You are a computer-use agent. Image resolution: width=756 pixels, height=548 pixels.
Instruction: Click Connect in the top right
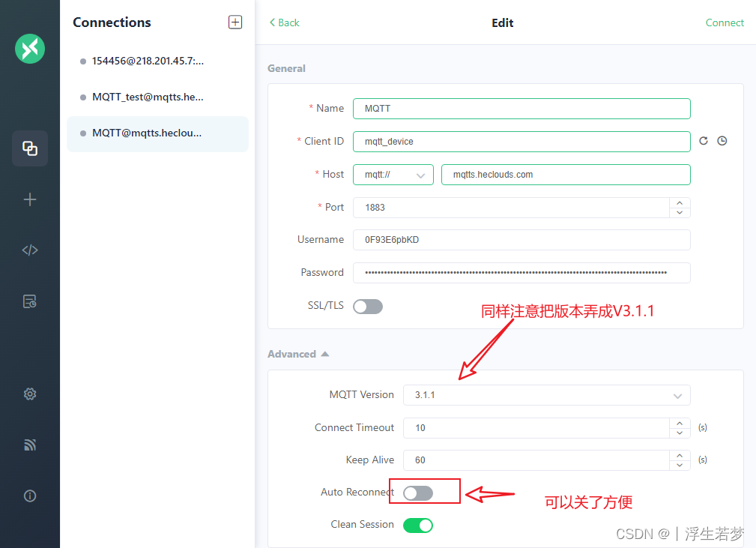point(725,22)
